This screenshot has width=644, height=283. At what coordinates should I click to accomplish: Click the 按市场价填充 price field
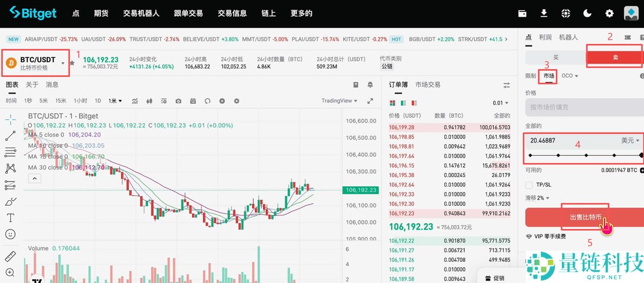[584, 107]
